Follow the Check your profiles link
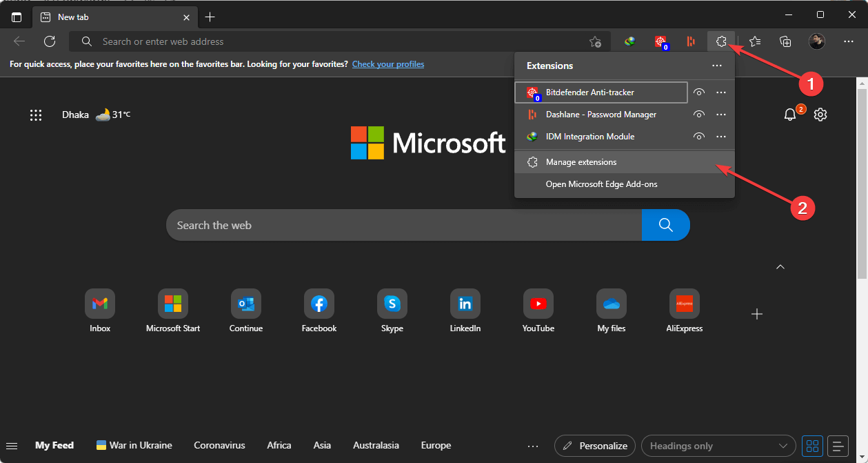868x463 pixels. coord(388,64)
